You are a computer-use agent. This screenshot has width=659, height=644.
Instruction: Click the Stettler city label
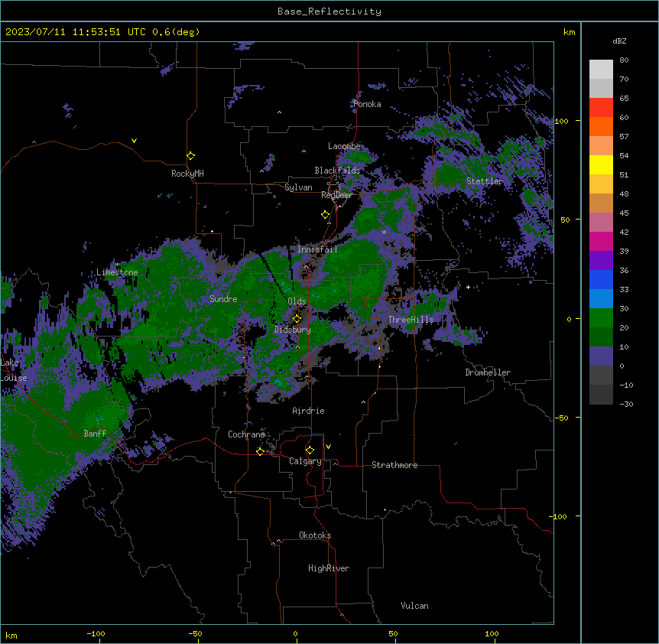pyautogui.click(x=484, y=181)
